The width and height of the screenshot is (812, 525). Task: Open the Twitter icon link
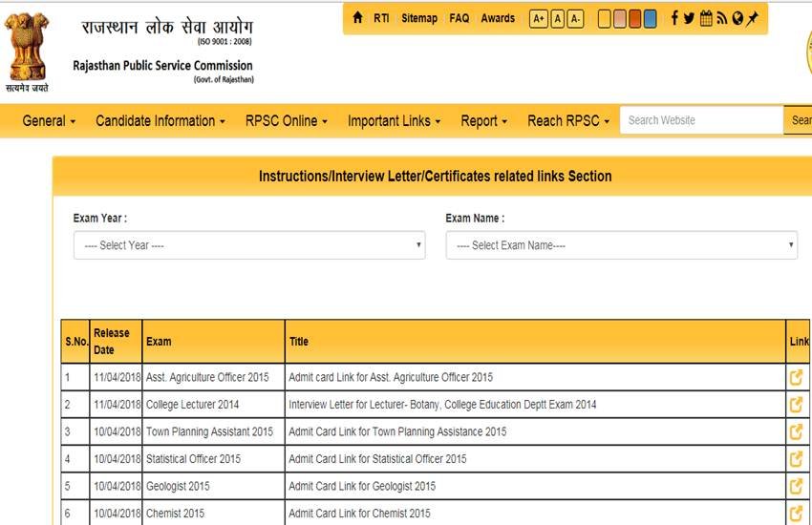tap(690, 18)
